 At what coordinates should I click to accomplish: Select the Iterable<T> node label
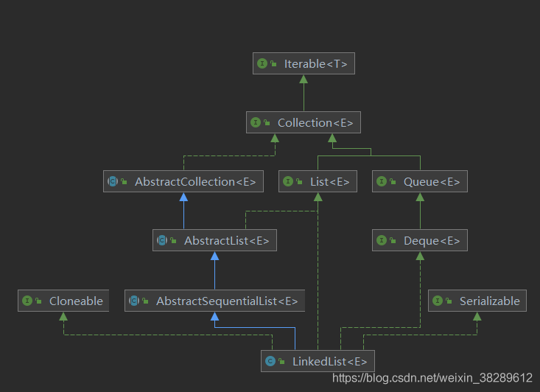(x=315, y=63)
